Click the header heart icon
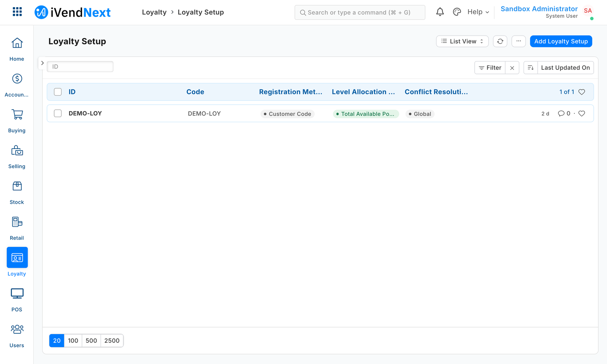The image size is (607, 364). point(582,92)
